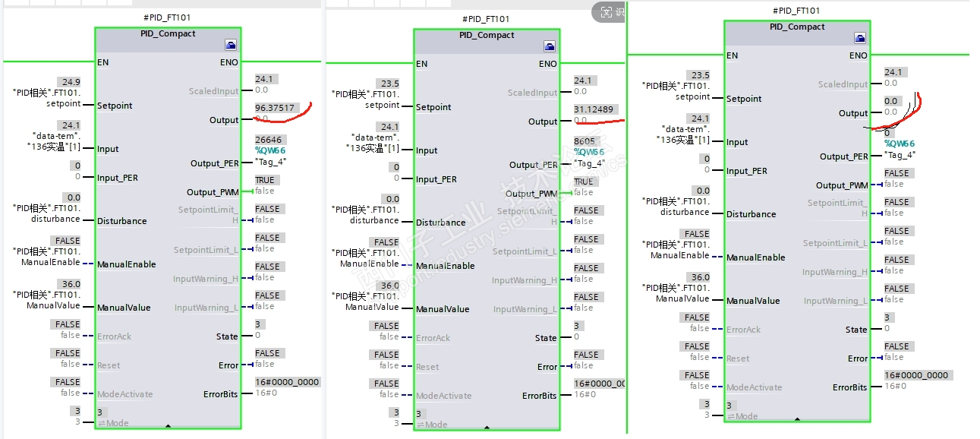
Task: Click PID_Compact title of middle block
Action: coord(487,35)
